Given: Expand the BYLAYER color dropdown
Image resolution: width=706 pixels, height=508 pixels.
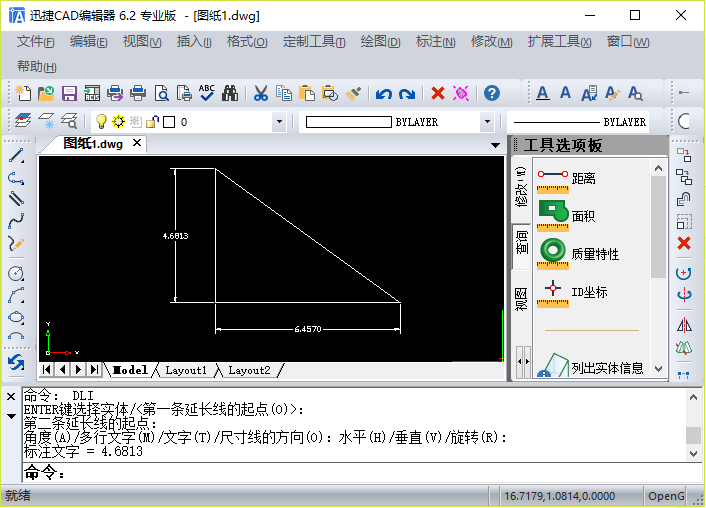Looking at the screenshot, I should click(487, 122).
